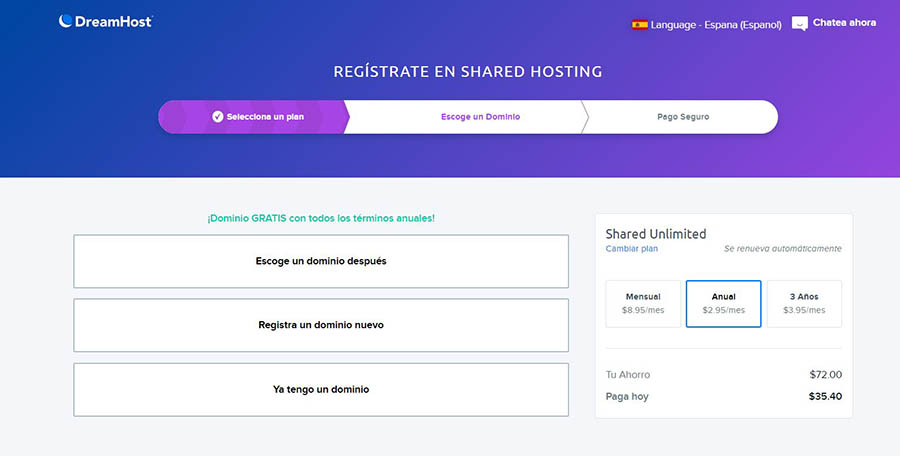
Task: Choose Escoge un dominio después option
Action: coord(321,261)
